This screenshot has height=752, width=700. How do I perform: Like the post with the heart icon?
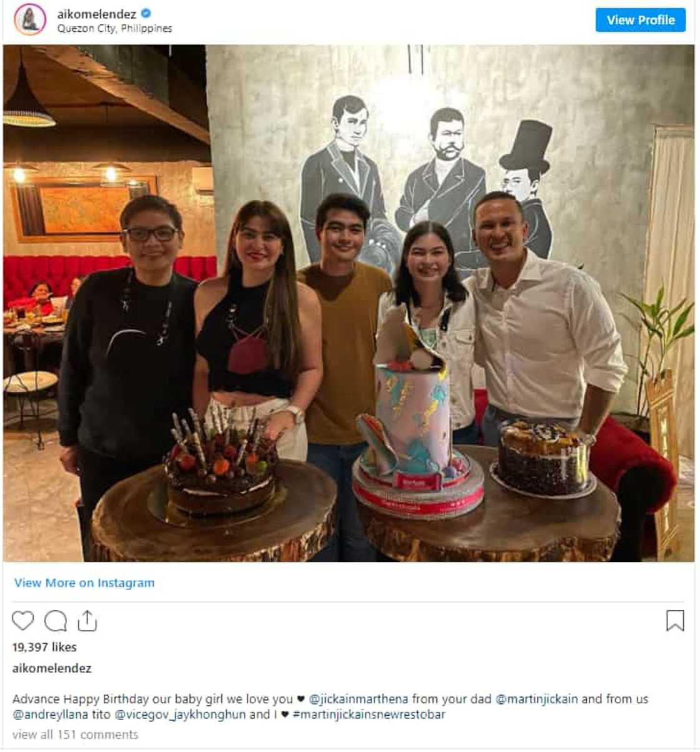[x=23, y=621]
